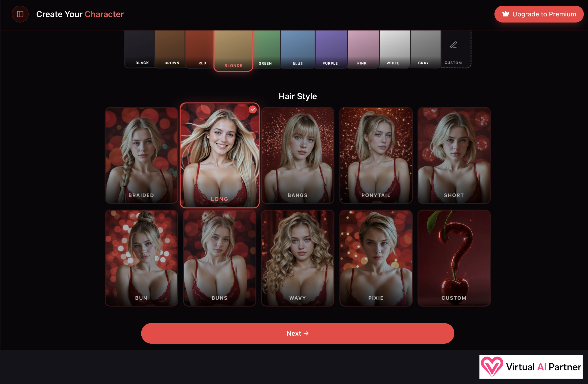Image resolution: width=588 pixels, height=384 pixels.
Task: Select the Gray hair color swatch
Action: pos(426,49)
